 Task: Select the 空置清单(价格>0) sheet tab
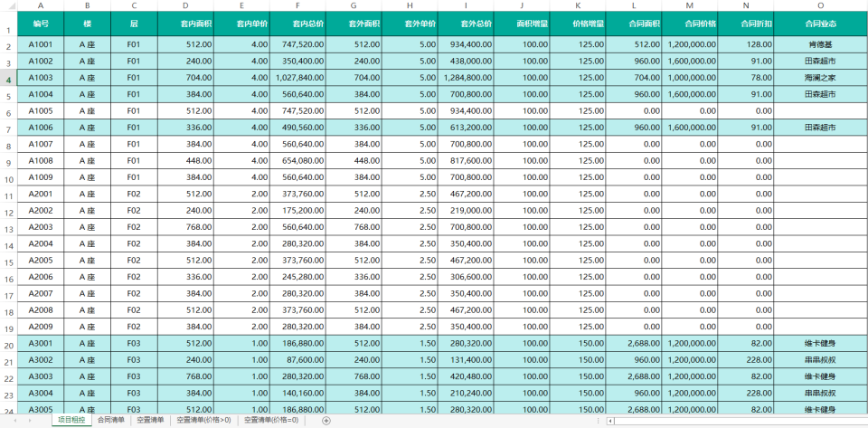(x=203, y=421)
